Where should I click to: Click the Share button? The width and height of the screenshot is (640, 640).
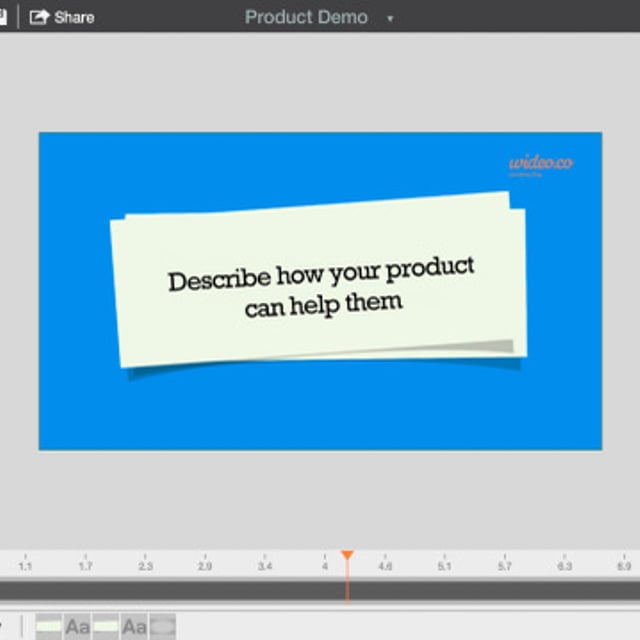tap(62, 17)
